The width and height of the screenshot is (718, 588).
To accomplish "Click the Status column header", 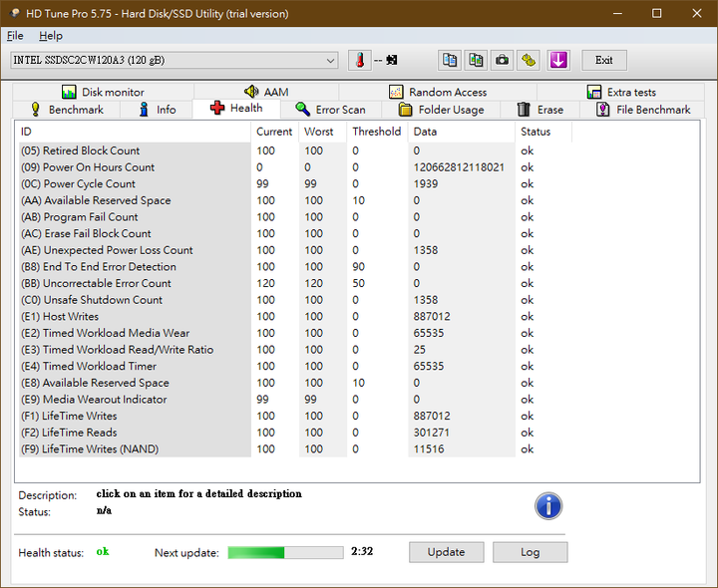I will pos(543,132).
